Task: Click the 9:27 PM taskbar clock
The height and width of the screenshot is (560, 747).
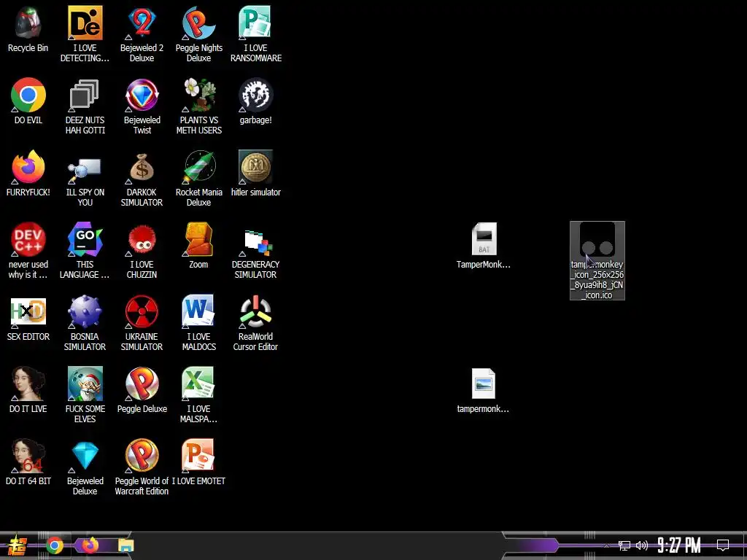Action: (x=679, y=545)
